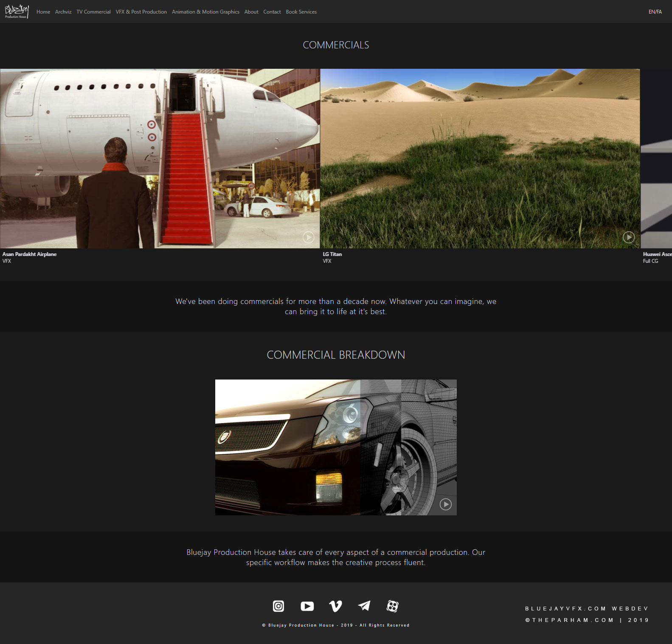Click the Bluejay Production House logo
This screenshot has width=672, height=644.
(x=17, y=11)
